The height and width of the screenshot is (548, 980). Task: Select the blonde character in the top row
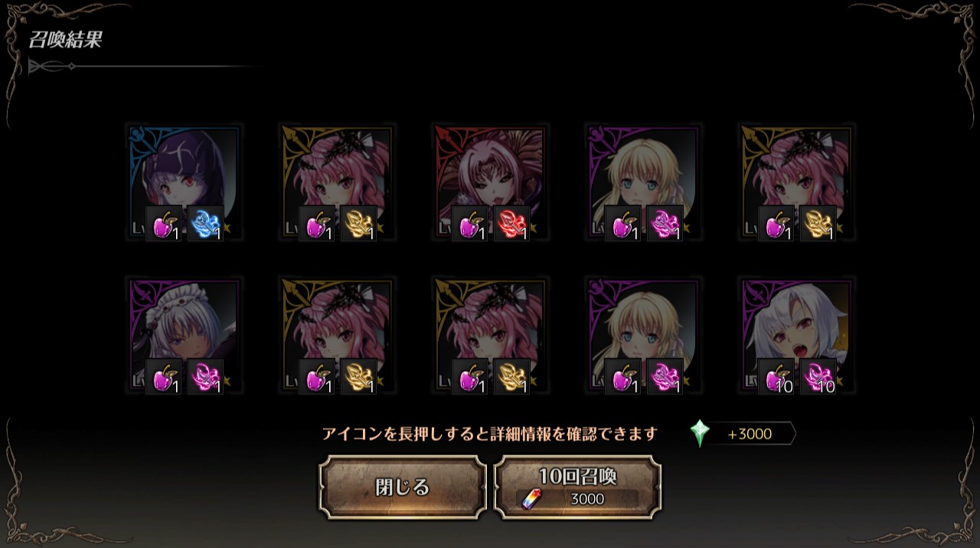pos(643,184)
